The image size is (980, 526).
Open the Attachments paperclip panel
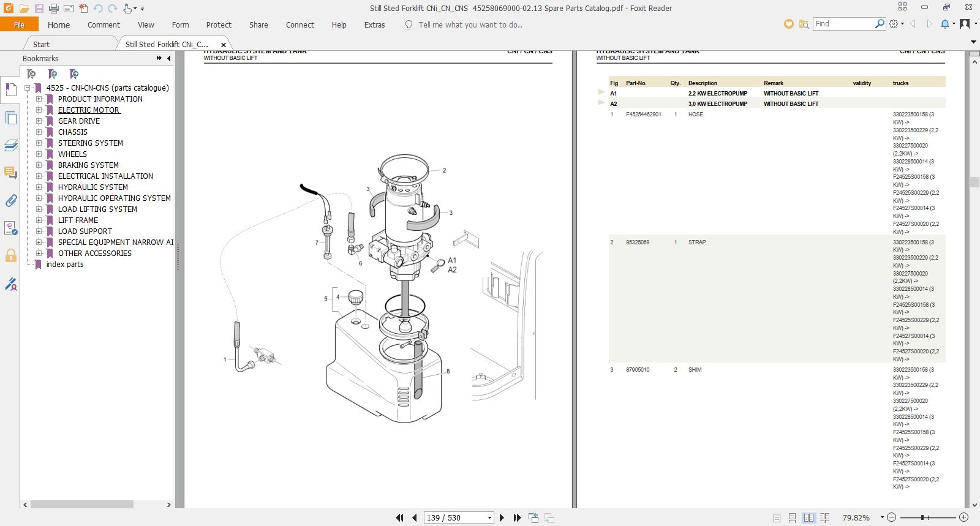tap(10, 201)
